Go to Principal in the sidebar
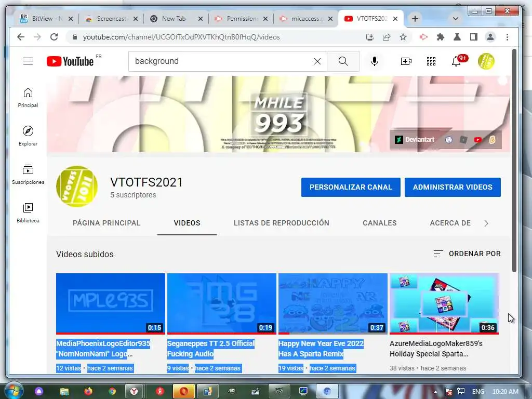The image size is (532, 399). pos(28,98)
